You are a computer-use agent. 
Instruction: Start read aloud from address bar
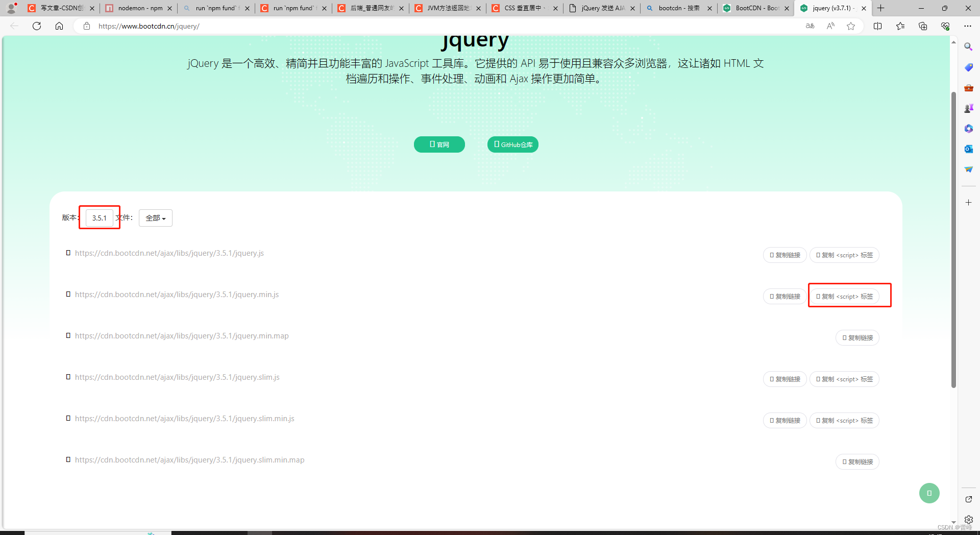830,26
